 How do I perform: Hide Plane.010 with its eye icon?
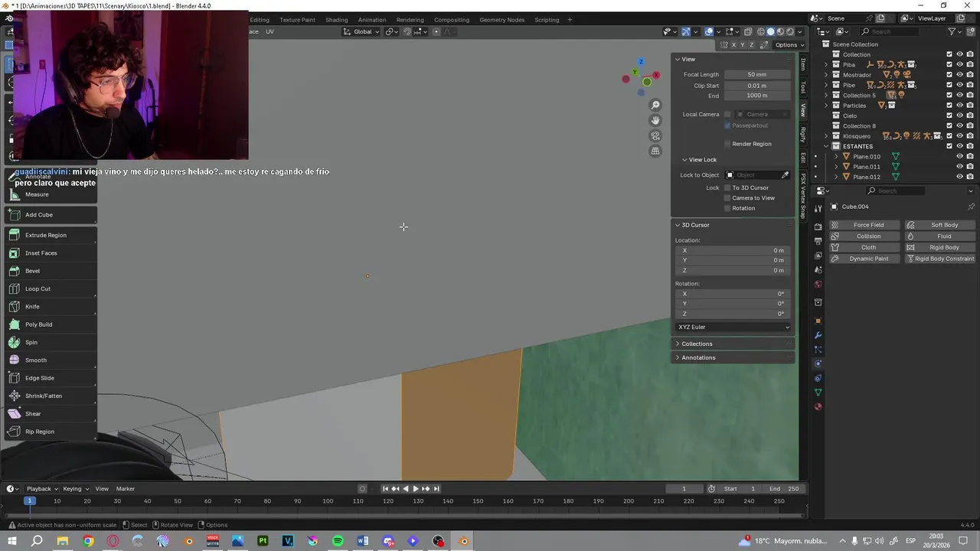(x=959, y=156)
